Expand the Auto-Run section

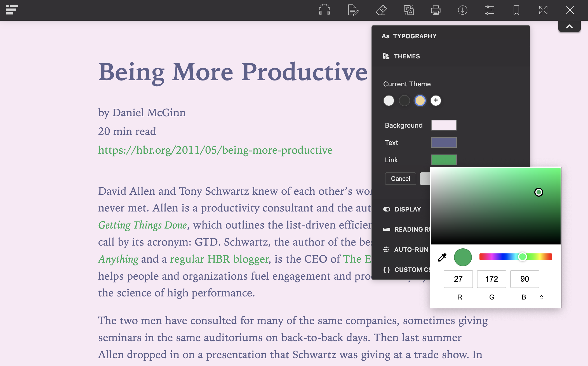[x=406, y=249]
